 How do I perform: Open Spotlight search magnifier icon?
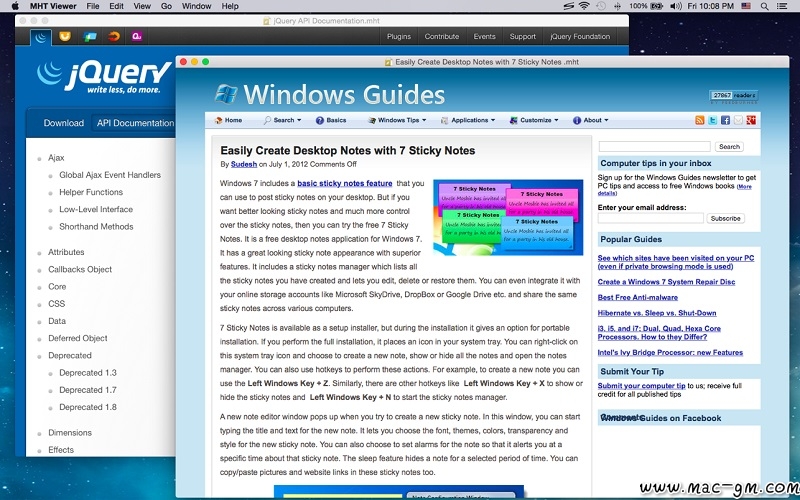tap(764, 6)
